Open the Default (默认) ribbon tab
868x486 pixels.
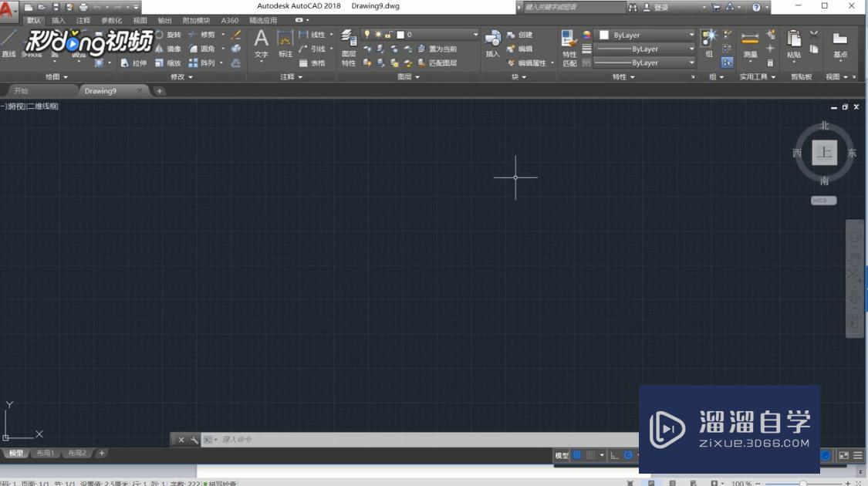click(34, 21)
